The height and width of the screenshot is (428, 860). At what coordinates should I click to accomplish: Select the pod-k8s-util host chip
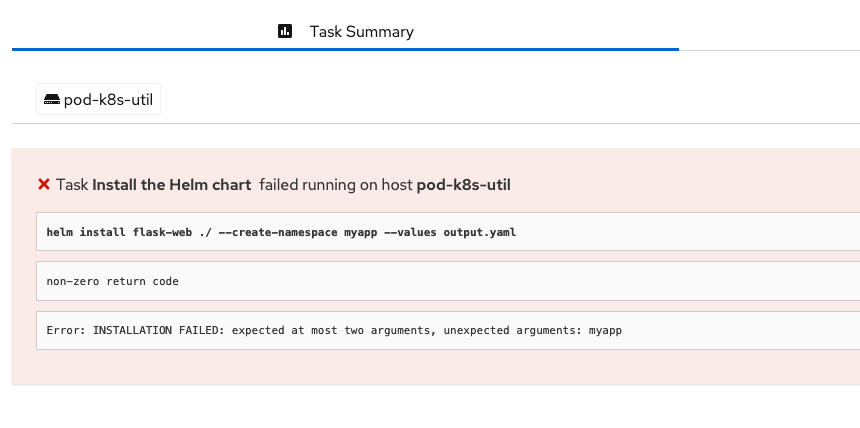(x=99, y=99)
